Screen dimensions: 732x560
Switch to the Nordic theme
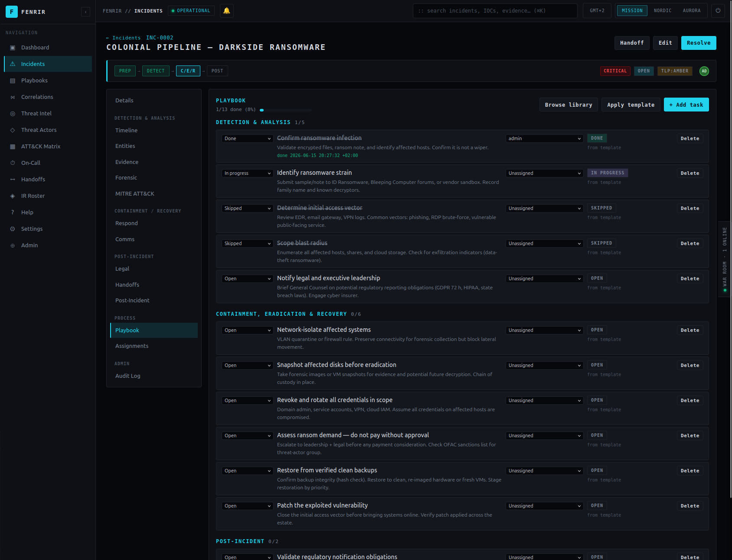click(663, 11)
